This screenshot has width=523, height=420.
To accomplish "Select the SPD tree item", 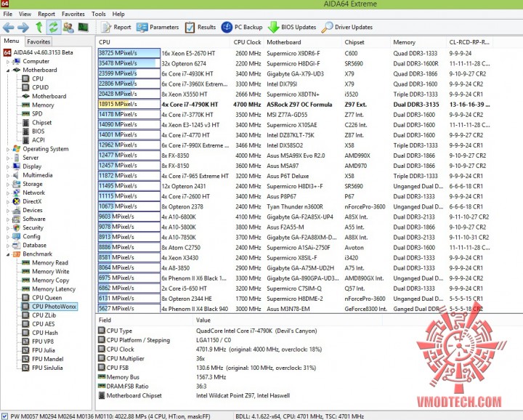I will tap(32, 114).
